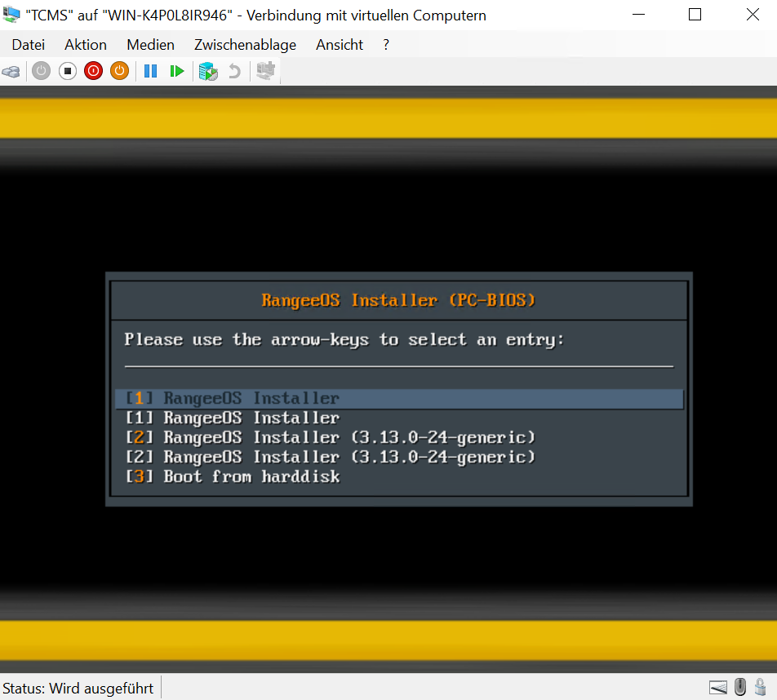This screenshot has height=700, width=777.
Task: Click the enhanced session toolbar icon
Action: pos(265,71)
